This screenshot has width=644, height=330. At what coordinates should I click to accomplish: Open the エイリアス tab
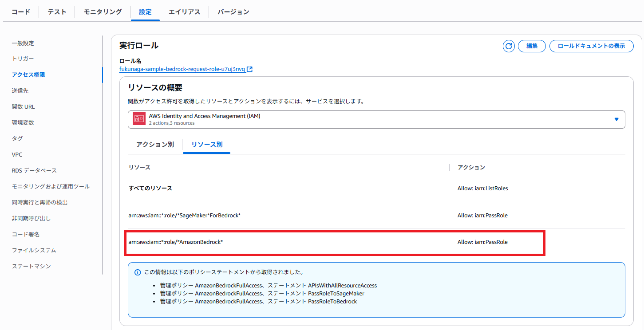pos(184,12)
